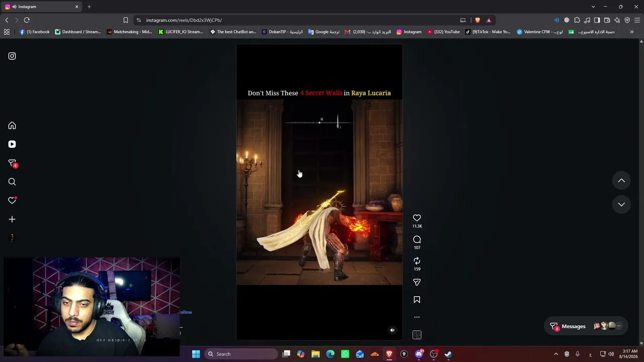Image resolution: width=644 pixels, height=362 pixels.
Task: Open the reel's more options menu
Action: 417,317
